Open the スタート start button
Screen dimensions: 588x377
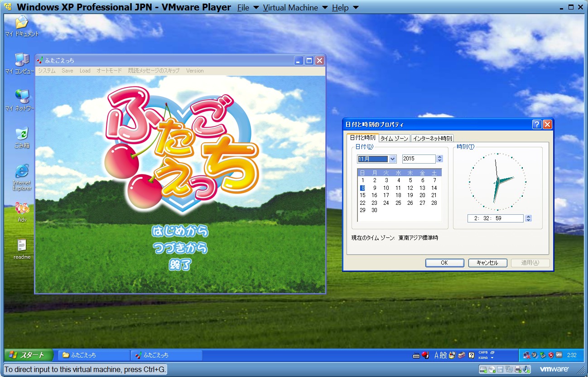pos(29,355)
